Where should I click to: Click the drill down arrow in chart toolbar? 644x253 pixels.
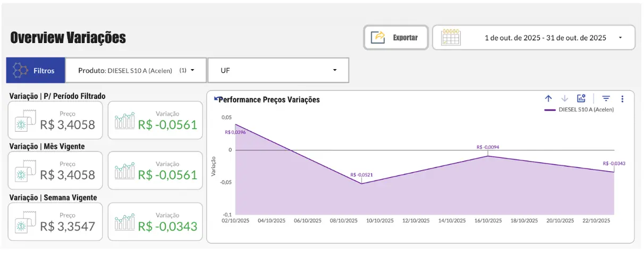(x=565, y=98)
